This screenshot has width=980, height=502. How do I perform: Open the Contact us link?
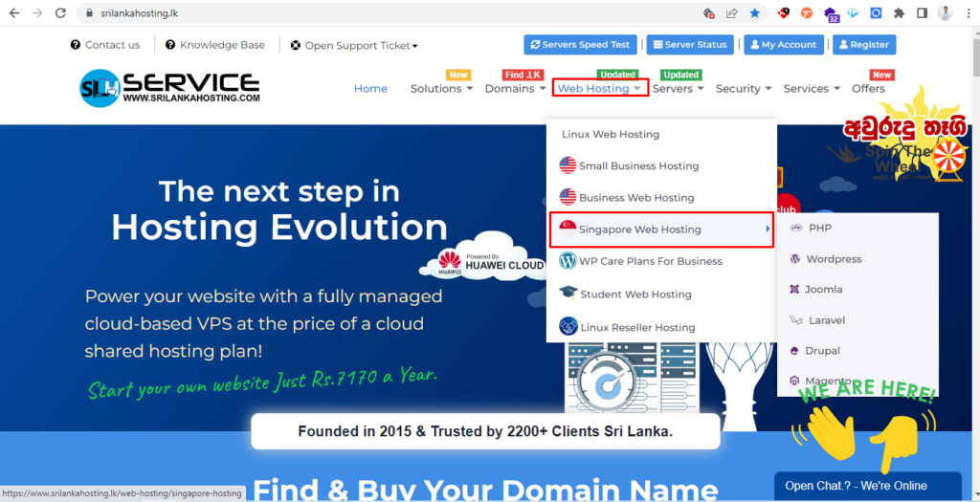click(105, 45)
